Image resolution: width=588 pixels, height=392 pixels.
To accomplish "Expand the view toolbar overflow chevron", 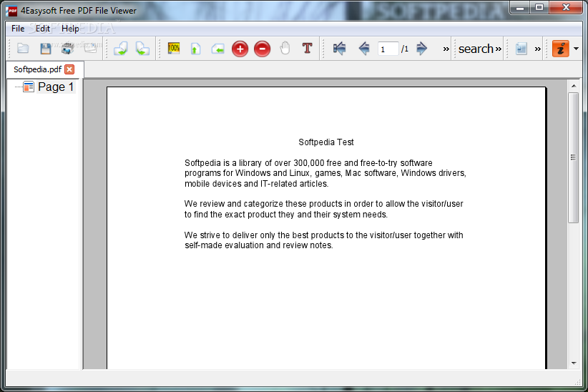I will pos(538,49).
